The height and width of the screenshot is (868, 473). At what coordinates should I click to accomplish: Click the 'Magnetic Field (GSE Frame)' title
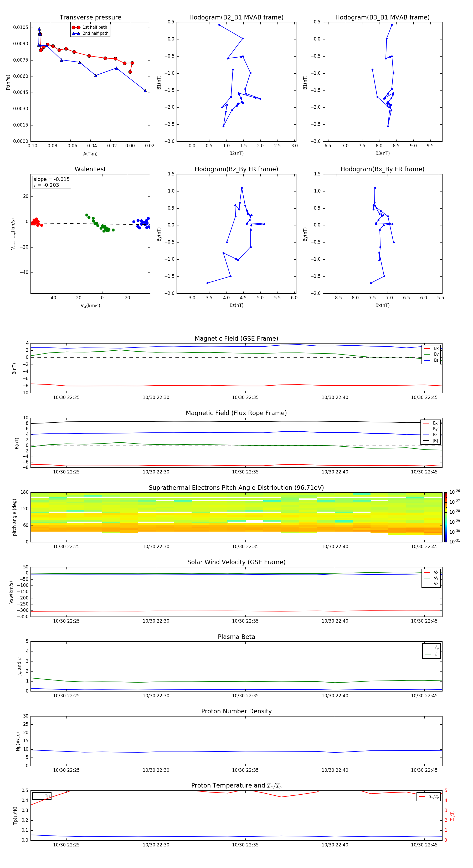click(236, 339)
